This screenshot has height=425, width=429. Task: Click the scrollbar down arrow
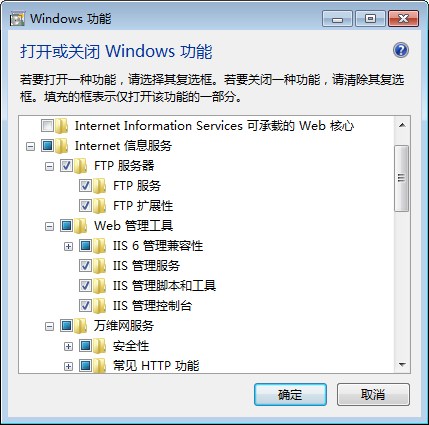point(402,365)
